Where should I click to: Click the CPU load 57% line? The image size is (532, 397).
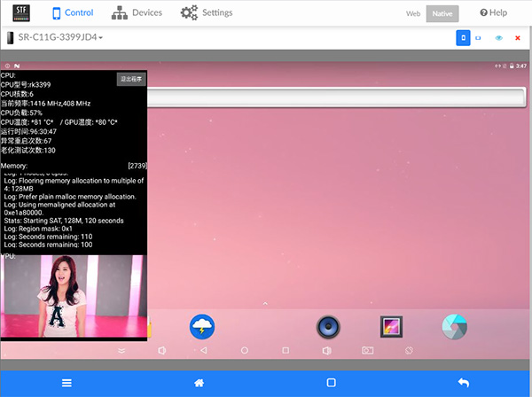pyautogui.click(x=21, y=113)
